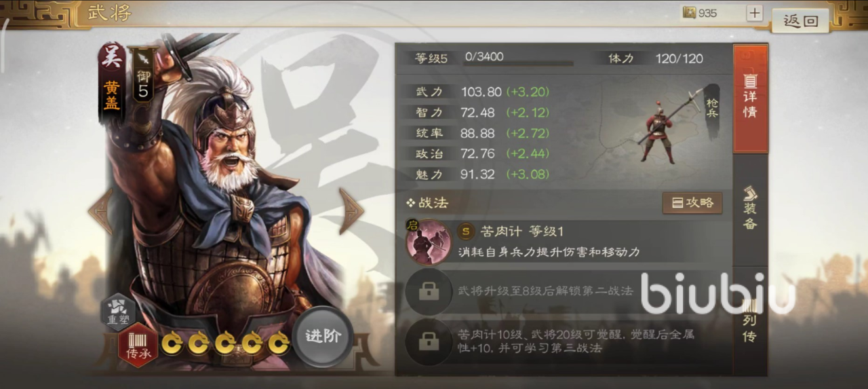The width and height of the screenshot is (868, 389).
Task: Open the 攻略 strategy guide button
Action: 692,202
